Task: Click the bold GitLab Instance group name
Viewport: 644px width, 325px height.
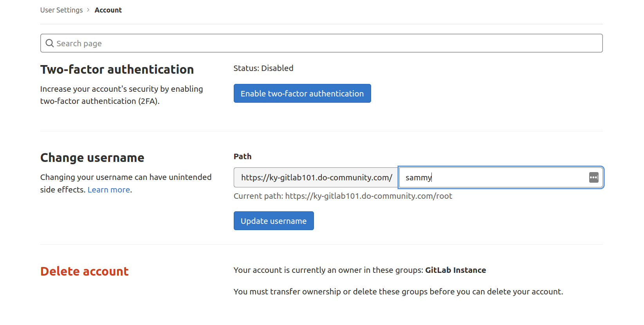Action: (x=455, y=270)
